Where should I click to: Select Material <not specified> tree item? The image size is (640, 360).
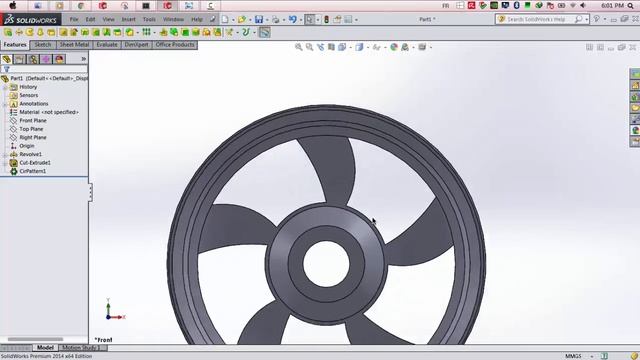pos(49,112)
